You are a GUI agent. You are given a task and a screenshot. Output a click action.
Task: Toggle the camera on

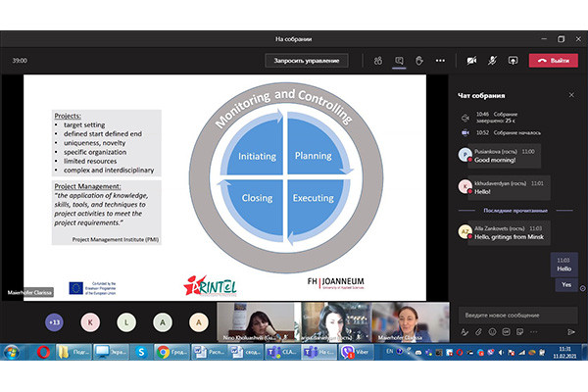[471, 61]
